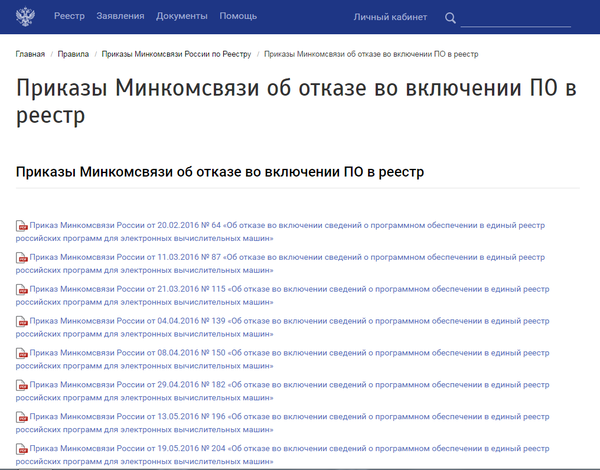The width and height of the screenshot is (600, 470).
Task: Open order dated 29.04.2016 № 182
Action: (x=282, y=391)
